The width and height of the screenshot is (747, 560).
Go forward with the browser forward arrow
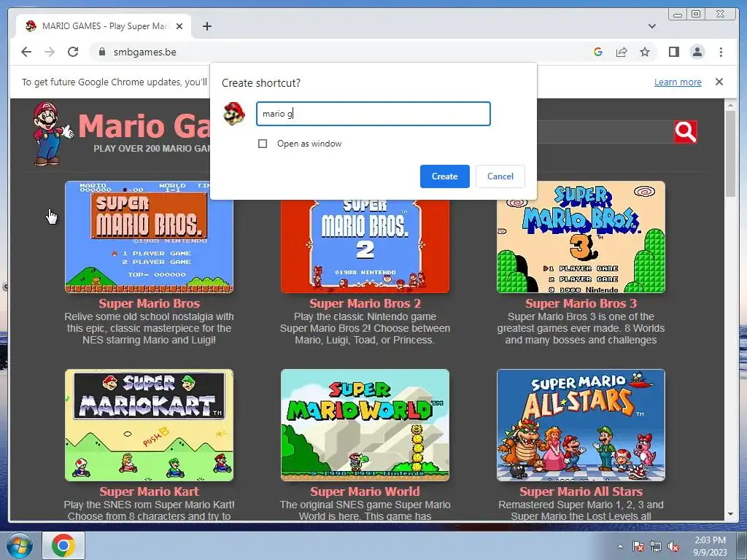click(x=50, y=52)
